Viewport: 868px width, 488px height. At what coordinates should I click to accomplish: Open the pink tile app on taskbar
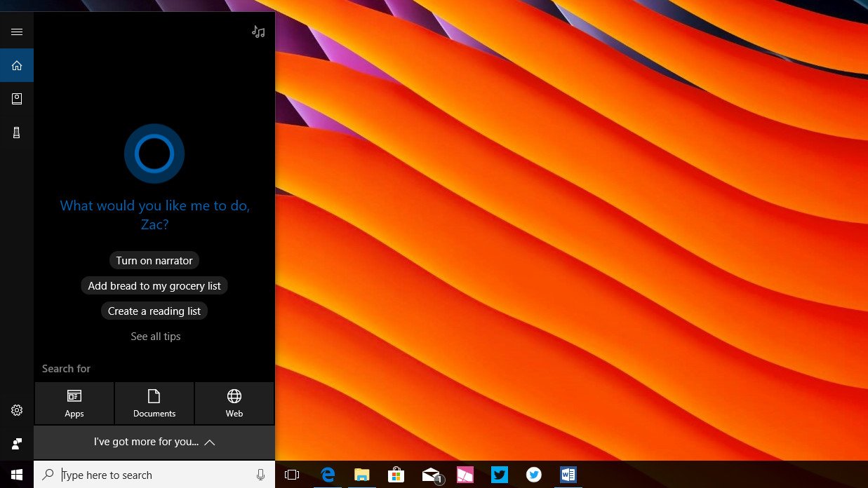coord(465,475)
